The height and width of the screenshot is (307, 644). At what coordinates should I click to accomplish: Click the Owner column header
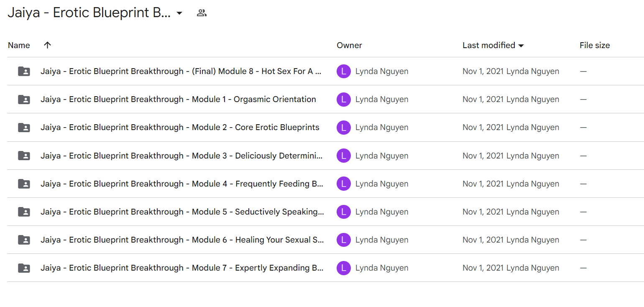(x=349, y=45)
